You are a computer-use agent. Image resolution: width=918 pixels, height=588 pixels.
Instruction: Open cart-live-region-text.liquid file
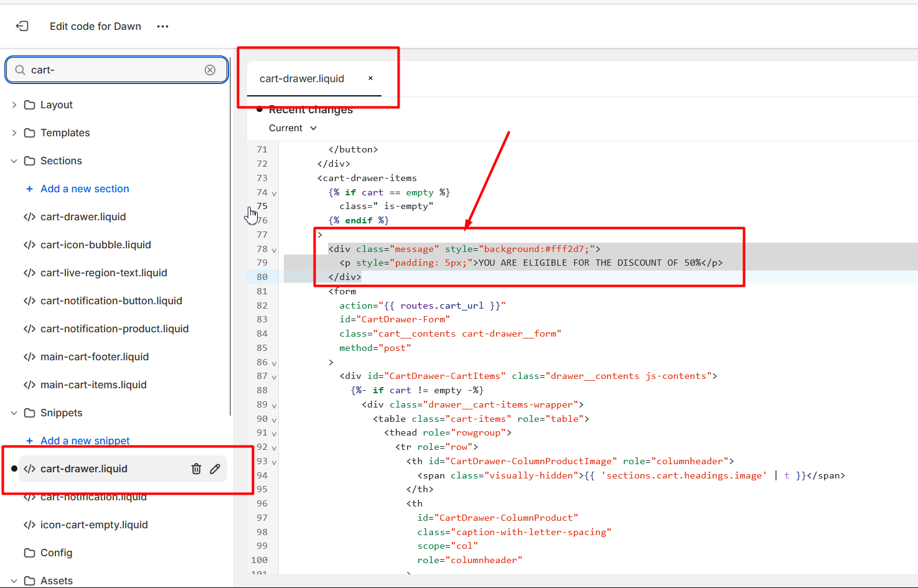pyautogui.click(x=103, y=273)
